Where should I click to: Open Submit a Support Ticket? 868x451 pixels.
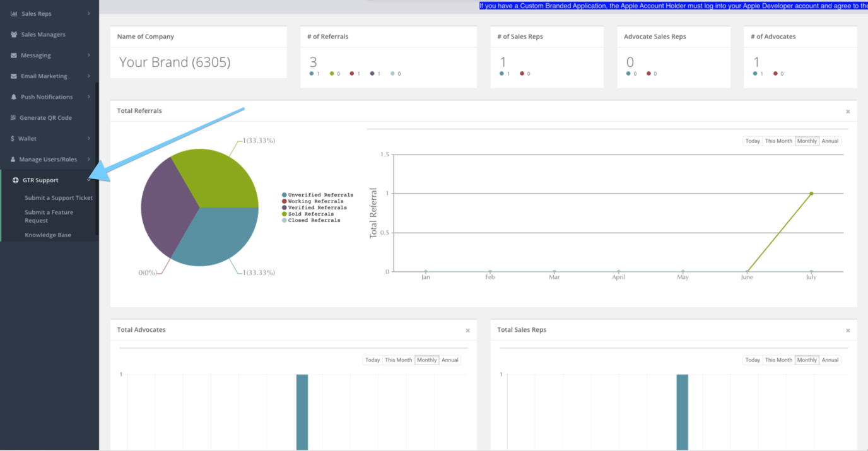(59, 198)
